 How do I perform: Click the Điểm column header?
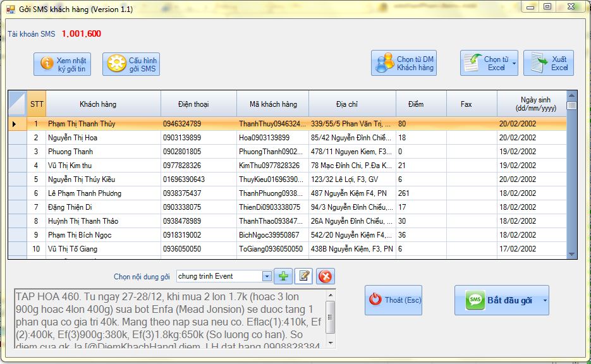[x=421, y=104]
